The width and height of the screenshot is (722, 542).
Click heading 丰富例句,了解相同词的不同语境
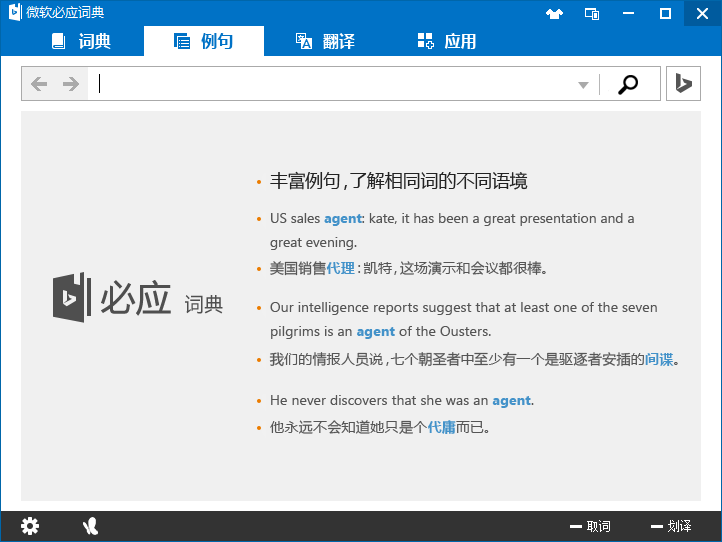398,181
